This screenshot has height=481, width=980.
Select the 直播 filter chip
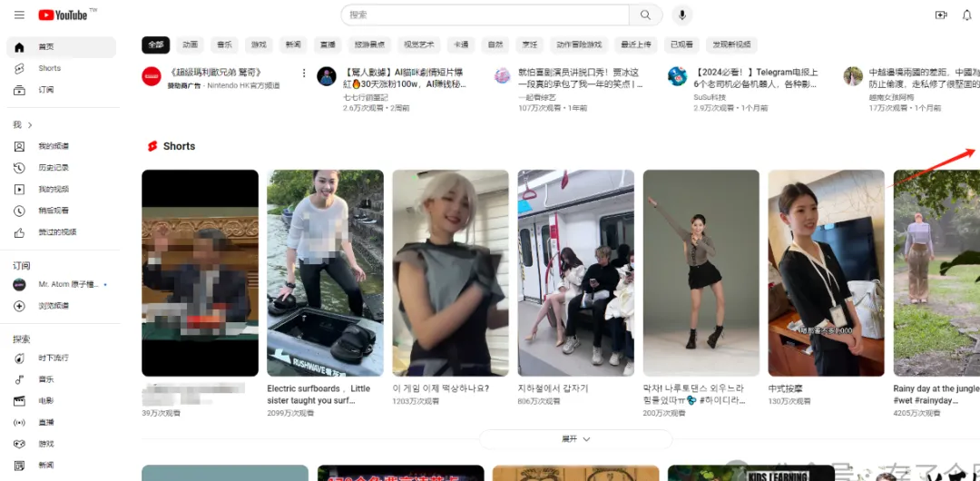point(328,45)
